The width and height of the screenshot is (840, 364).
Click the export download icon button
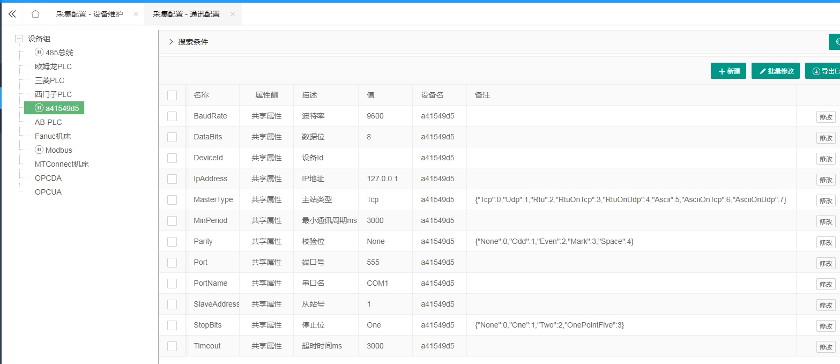[x=823, y=71]
